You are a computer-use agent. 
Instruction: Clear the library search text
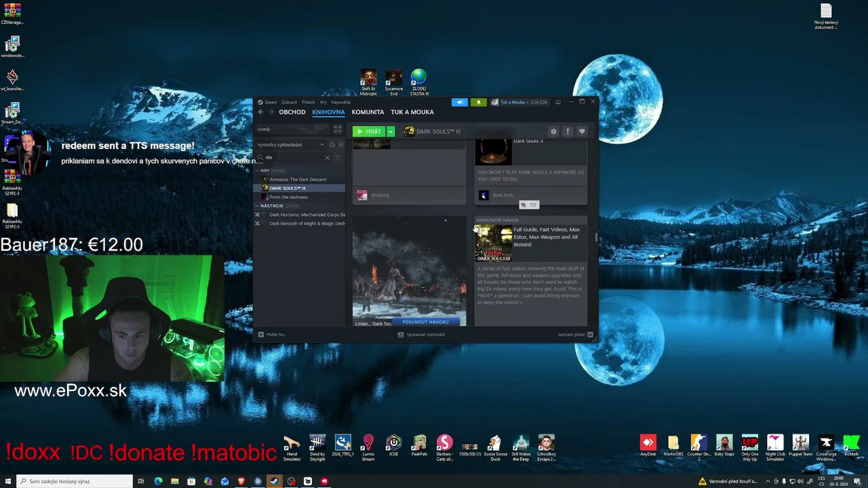[x=327, y=157]
